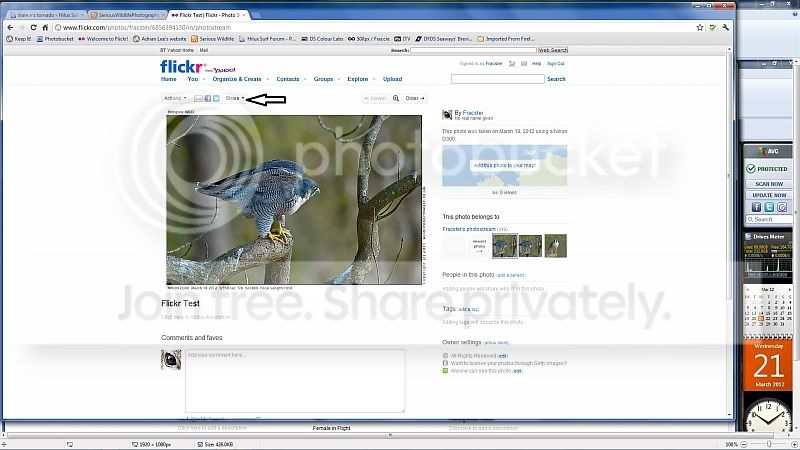800x450 pixels.
Task: Click the AVG gadget Search field
Action: tap(769, 219)
